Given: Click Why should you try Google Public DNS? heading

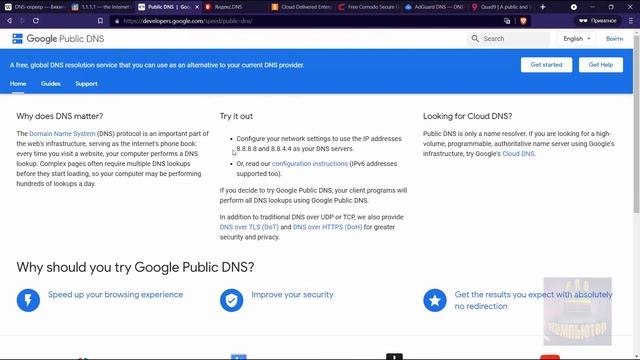Looking at the screenshot, I should pyautogui.click(x=135, y=267).
